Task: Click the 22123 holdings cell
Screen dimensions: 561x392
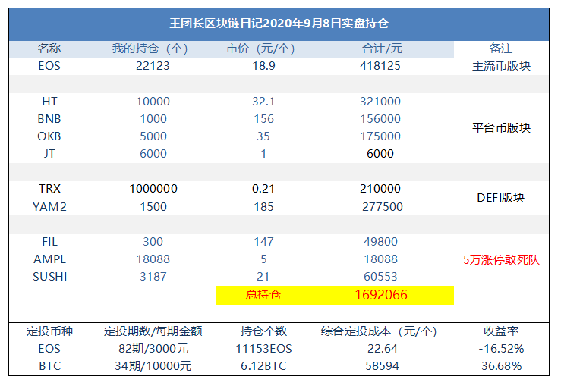Action: point(153,66)
